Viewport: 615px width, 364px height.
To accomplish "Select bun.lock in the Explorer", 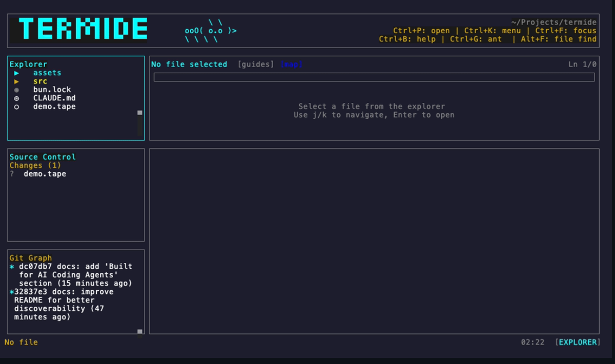I will [x=52, y=90].
